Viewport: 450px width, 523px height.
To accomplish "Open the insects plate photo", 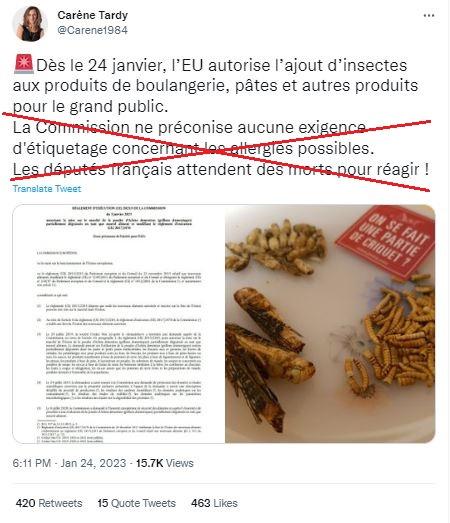I will point(330,324).
